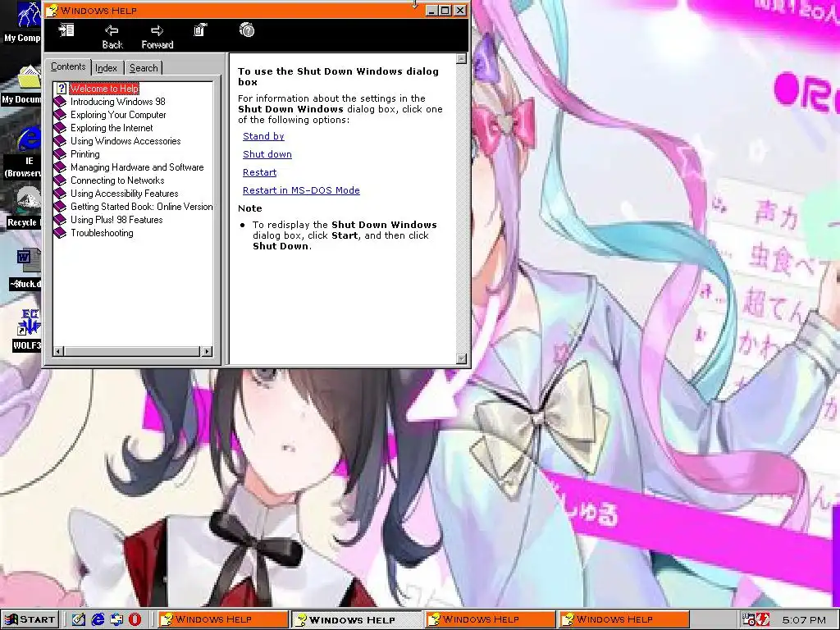Open the Restart in MS-DOS Mode link
Image resolution: width=840 pixels, height=630 pixels.
tap(301, 190)
